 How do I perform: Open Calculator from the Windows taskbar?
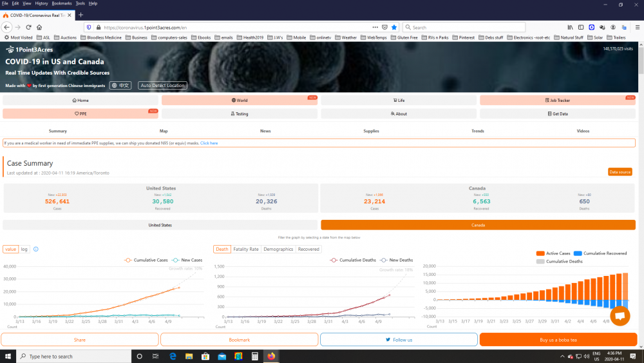click(254, 356)
